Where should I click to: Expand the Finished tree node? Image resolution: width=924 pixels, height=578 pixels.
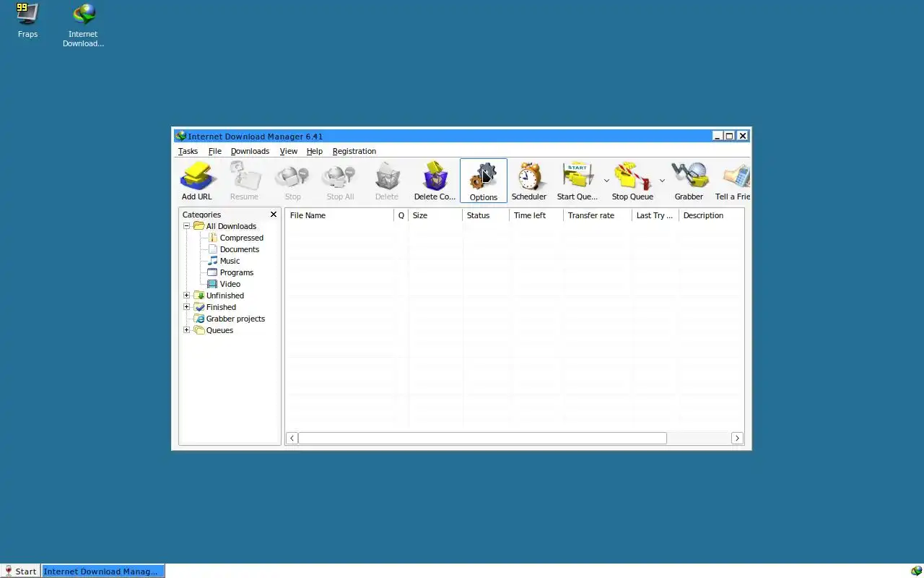coord(186,307)
